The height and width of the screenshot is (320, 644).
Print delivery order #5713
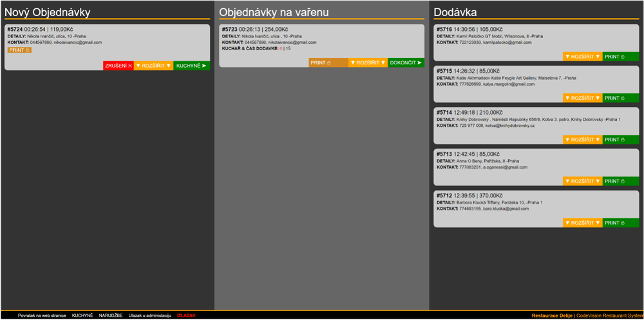click(620, 181)
